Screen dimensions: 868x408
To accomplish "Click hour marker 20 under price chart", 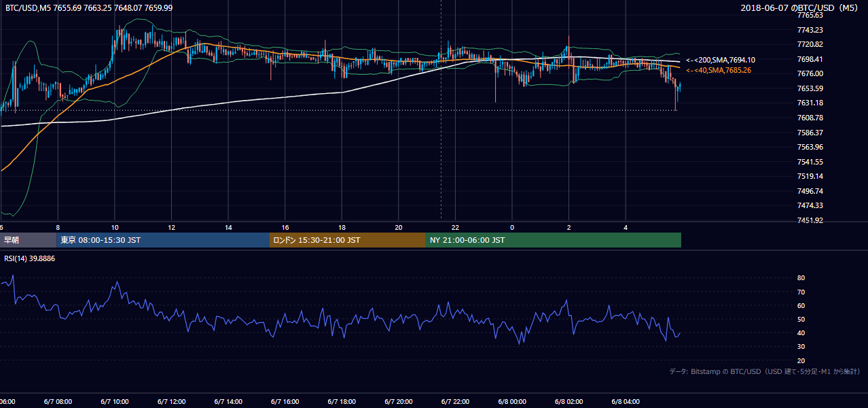I will (399, 227).
